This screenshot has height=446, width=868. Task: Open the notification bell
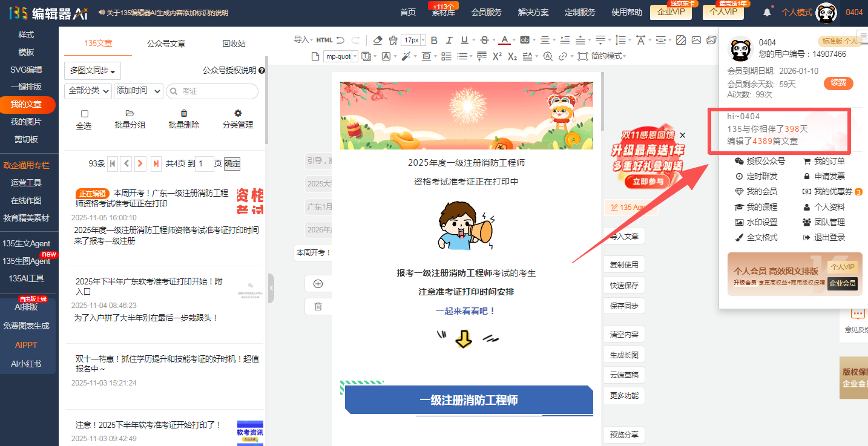[x=768, y=12]
